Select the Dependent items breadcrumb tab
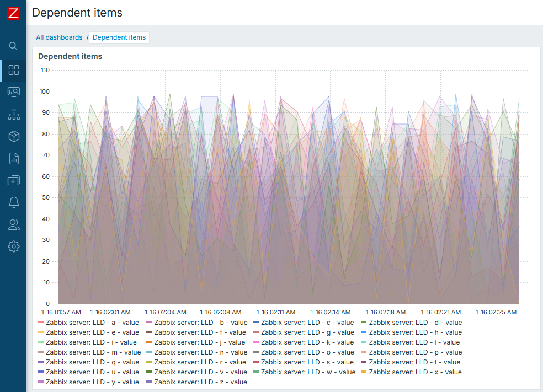The image size is (543, 392). [x=119, y=37]
